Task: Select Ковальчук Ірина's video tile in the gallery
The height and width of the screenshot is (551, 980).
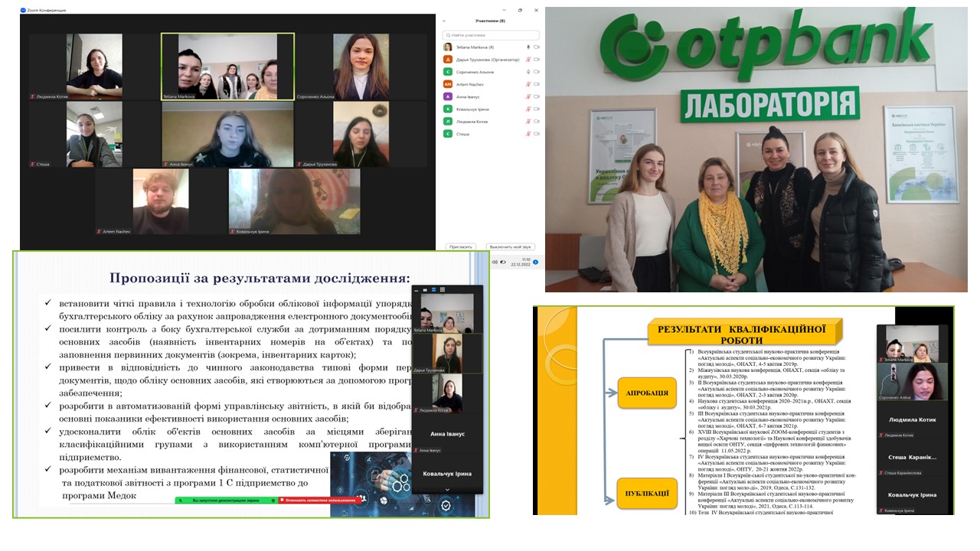Action: point(295,202)
